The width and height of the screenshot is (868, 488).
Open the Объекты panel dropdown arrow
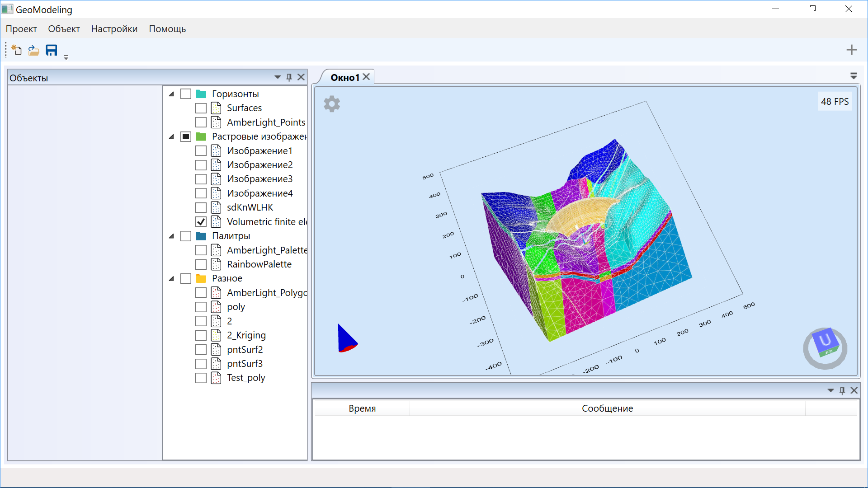tap(278, 77)
